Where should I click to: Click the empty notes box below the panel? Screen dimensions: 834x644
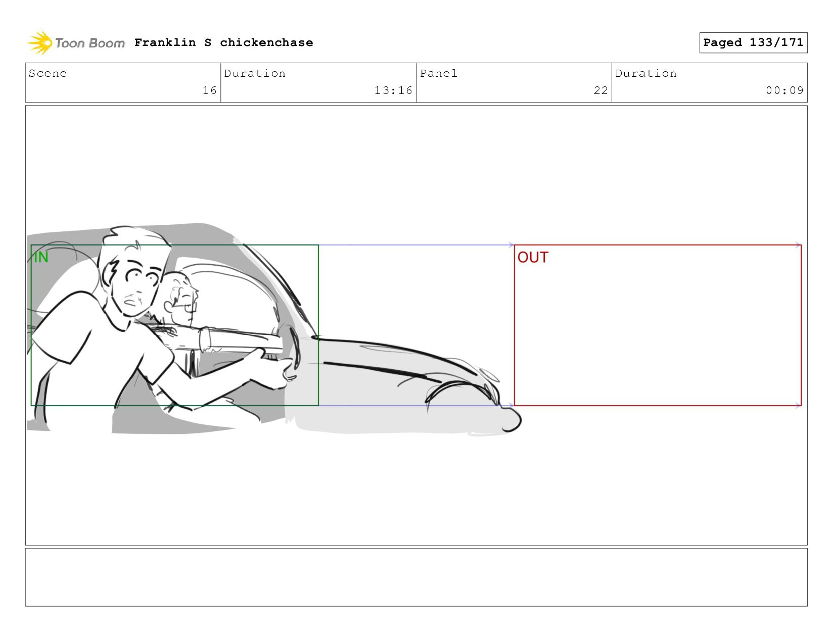[416, 577]
